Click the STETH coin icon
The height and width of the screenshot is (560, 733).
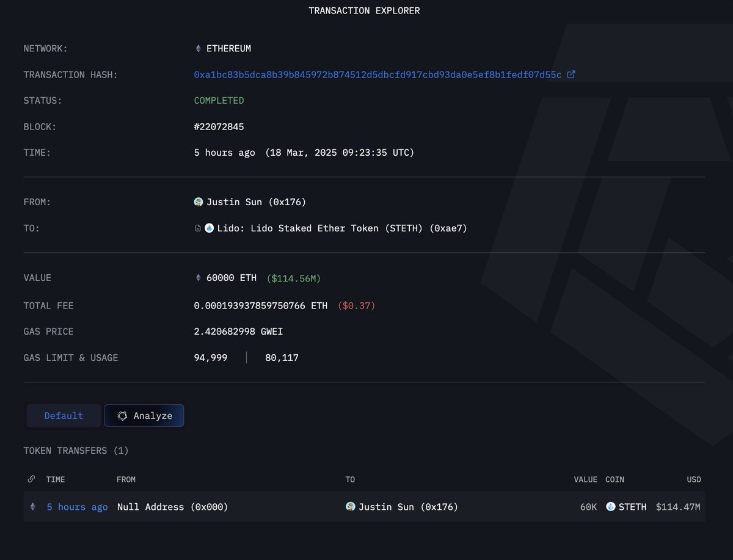point(610,506)
